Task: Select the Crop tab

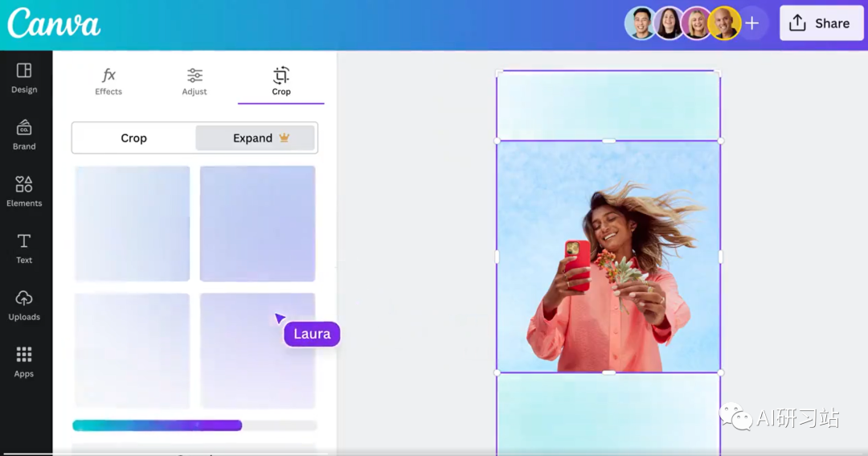Action: (281, 81)
